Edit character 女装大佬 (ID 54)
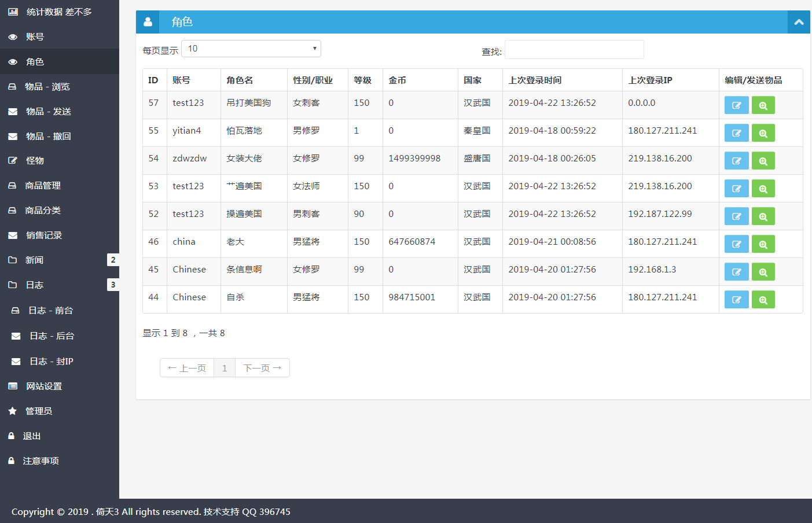812x523 pixels. tap(737, 161)
